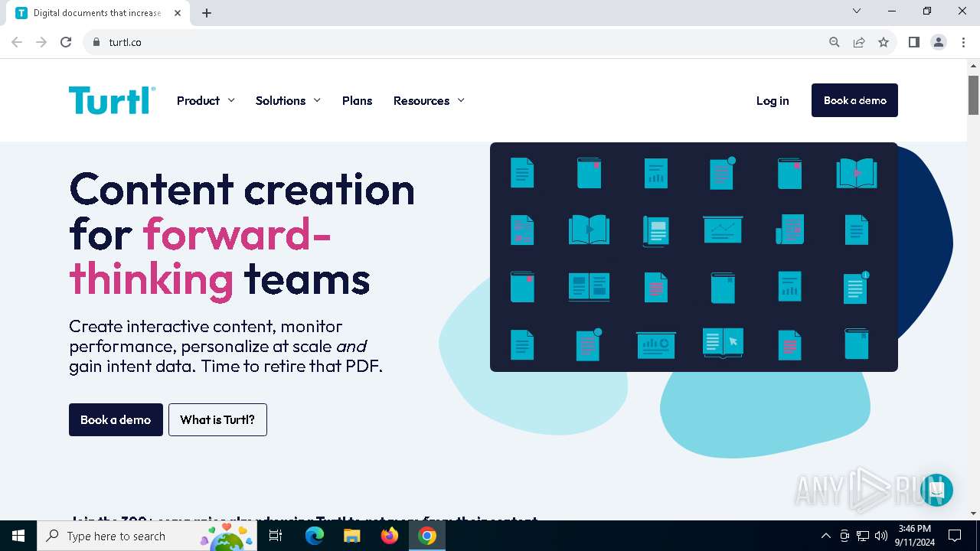Open File Explorer from taskbar

coord(351,536)
